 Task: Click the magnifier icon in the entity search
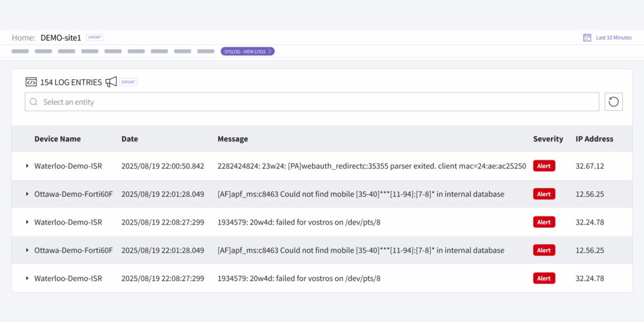(34, 102)
